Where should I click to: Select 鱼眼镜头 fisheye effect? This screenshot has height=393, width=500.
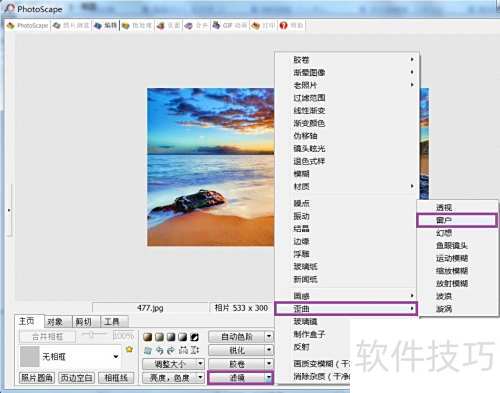pyautogui.click(x=457, y=246)
